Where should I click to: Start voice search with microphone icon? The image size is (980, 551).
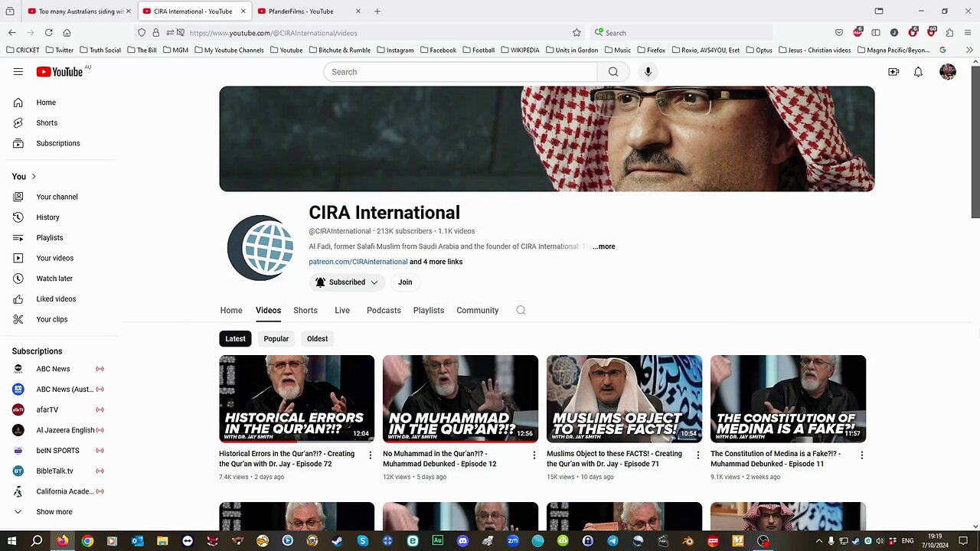(x=648, y=72)
